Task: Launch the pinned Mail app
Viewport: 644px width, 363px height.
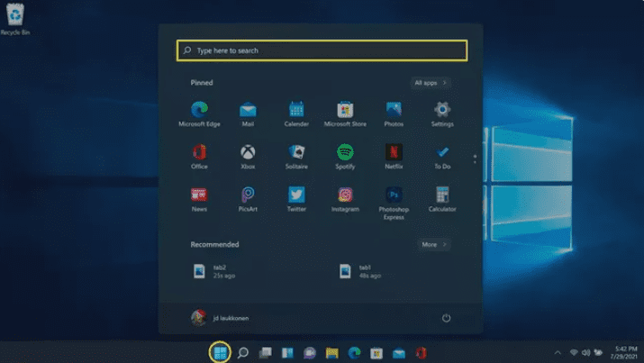Action: 248,112
